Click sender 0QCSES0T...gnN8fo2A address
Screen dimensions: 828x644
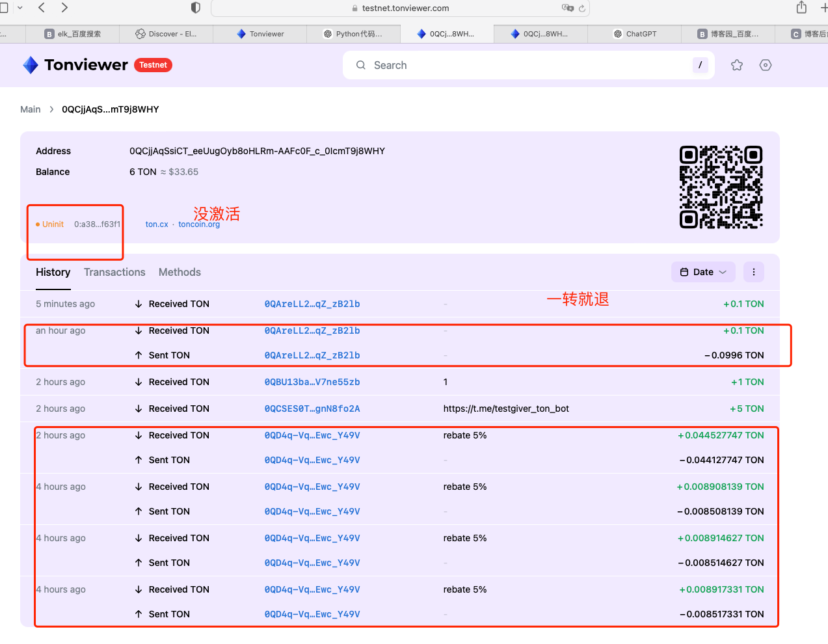coord(312,409)
